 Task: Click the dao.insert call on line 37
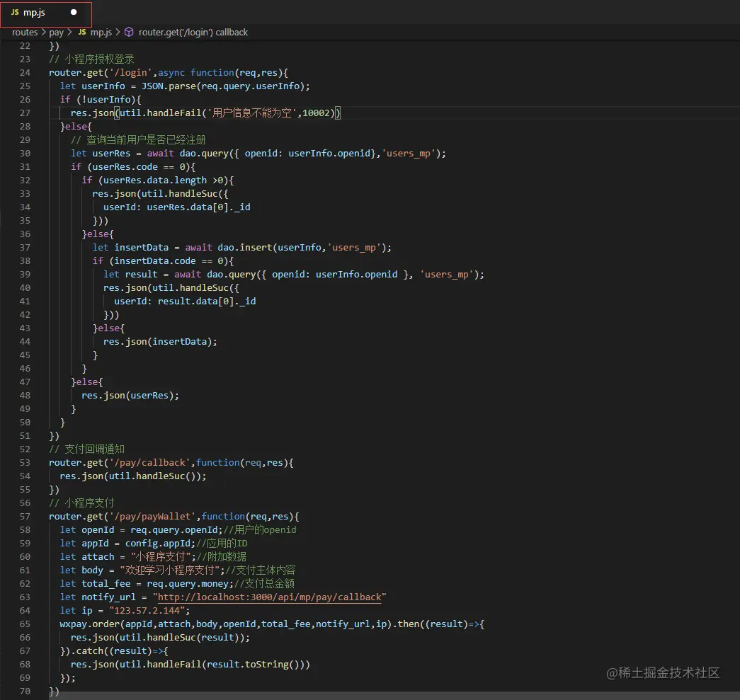[x=245, y=248]
